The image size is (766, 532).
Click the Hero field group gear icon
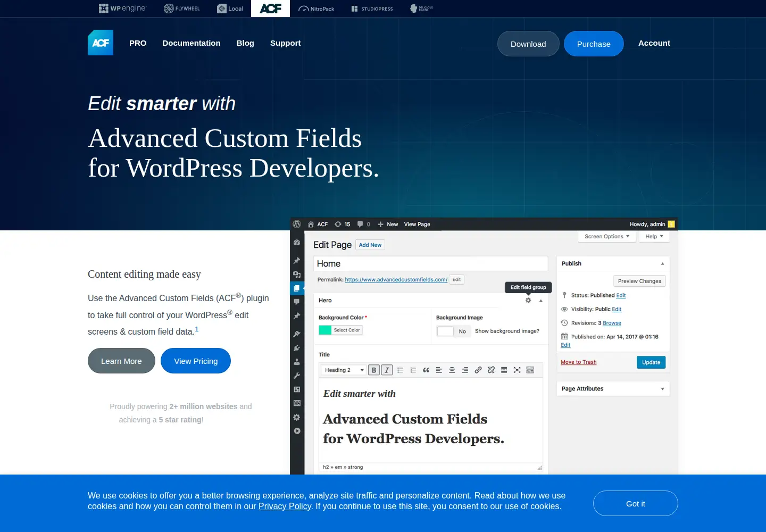(528, 300)
